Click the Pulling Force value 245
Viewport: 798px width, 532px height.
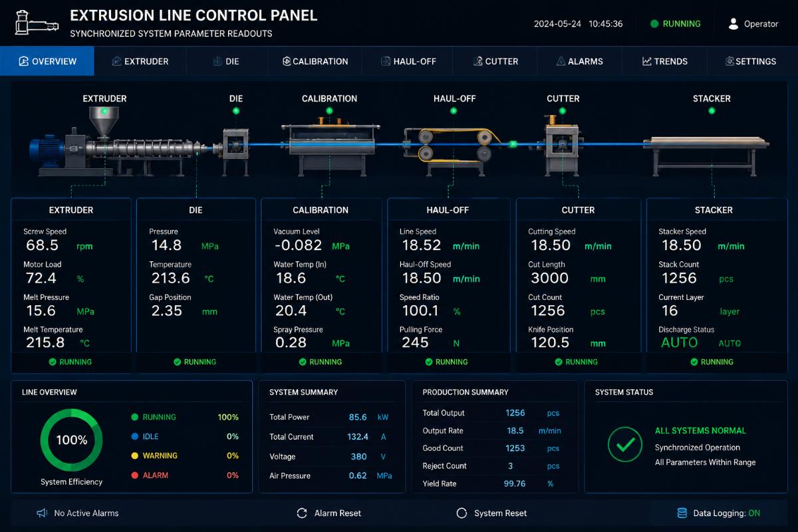(415, 342)
